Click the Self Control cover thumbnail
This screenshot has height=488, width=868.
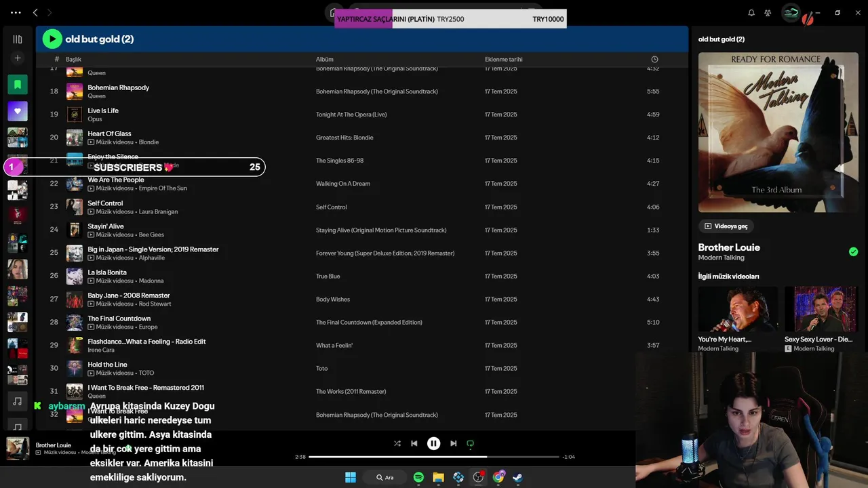(75, 207)
